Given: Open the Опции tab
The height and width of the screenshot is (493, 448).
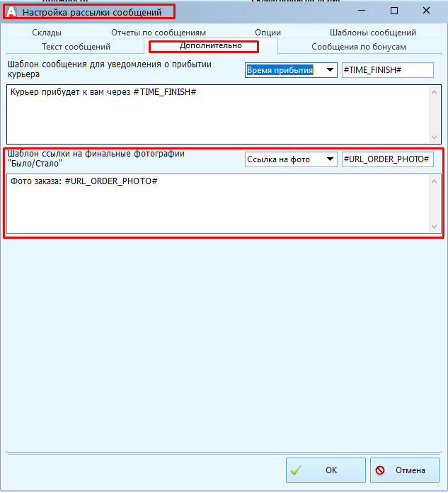Looking at the screenshot, I should pos(268,33).
